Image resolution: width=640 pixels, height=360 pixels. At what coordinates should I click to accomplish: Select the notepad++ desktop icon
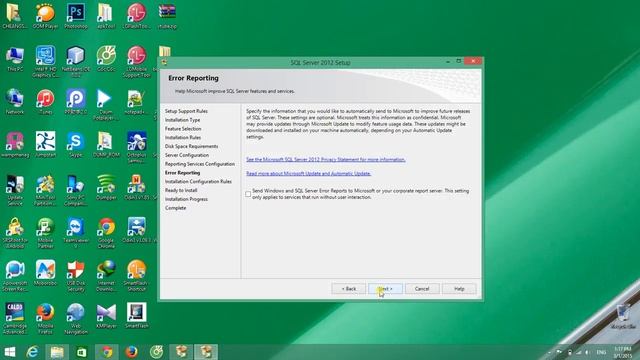point(136,102)
